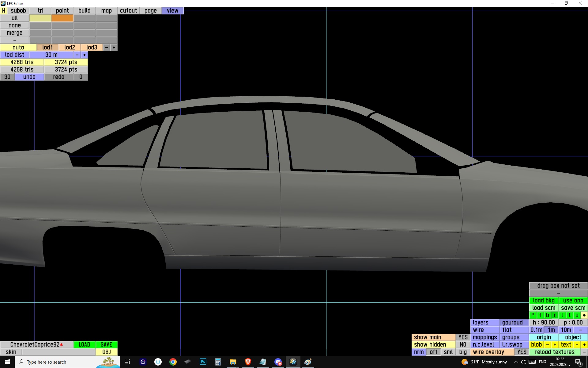Select the 'f' front view button
Viewport: 588px width, 368px height.
pyautogui.click(x=540, y=315)
